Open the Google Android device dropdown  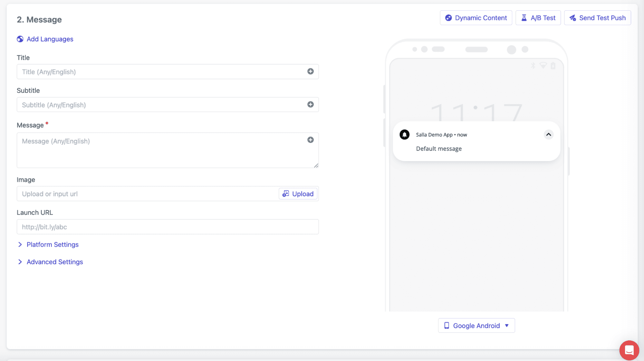(x=476, y=326)
